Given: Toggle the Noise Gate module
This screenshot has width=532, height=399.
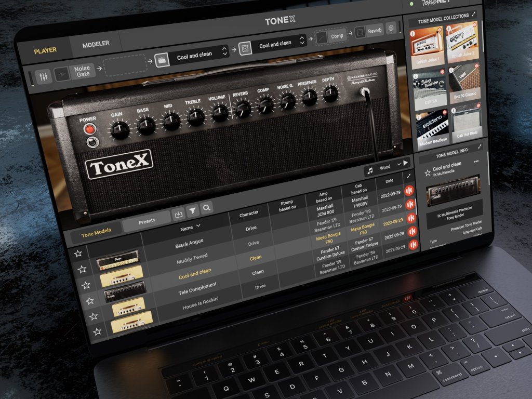Looking at the screenshot, I should click(74, 72).
